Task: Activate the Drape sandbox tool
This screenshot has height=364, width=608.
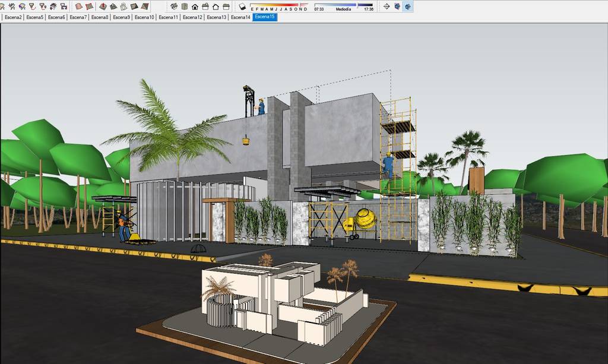Action: tap(123, 5)
